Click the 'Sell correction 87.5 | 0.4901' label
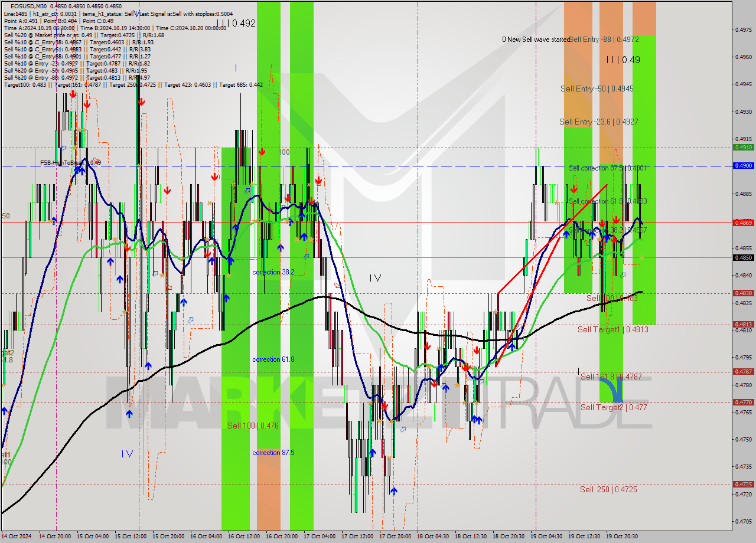Screen dimensions: 756x543 pyautogui.click(x=608, y=168)
